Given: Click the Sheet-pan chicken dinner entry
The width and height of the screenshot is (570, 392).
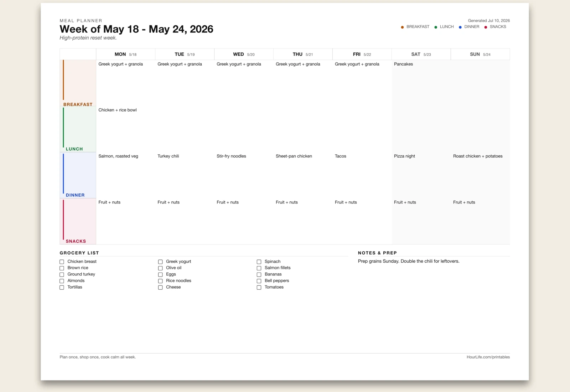Looking at the screenshot, I should tap(294, 156).
